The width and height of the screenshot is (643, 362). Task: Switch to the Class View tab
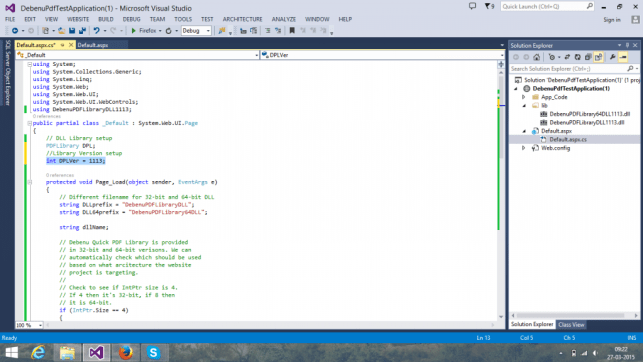[x=571, y=325]
